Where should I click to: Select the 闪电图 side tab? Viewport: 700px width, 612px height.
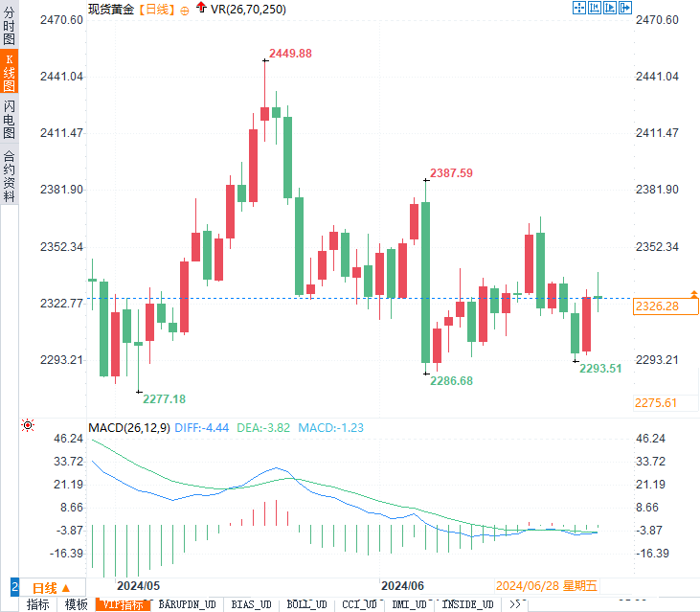pyautogui.click(x=9, y=119)
